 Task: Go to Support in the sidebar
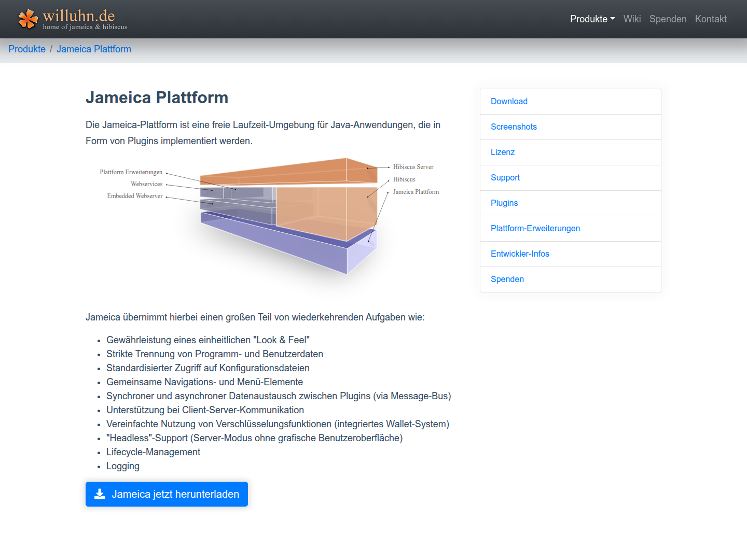[x=571, y=178]
